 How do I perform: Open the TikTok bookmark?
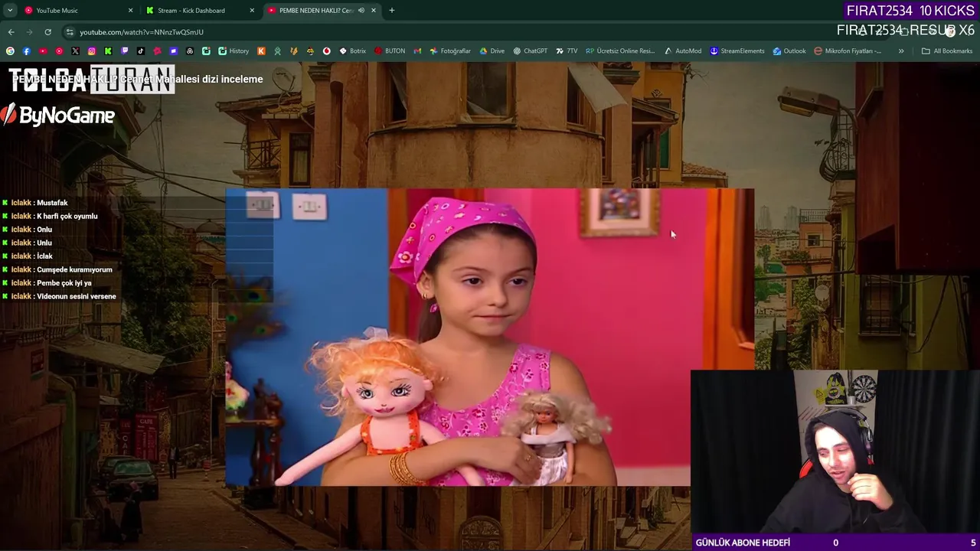(141, 51)
